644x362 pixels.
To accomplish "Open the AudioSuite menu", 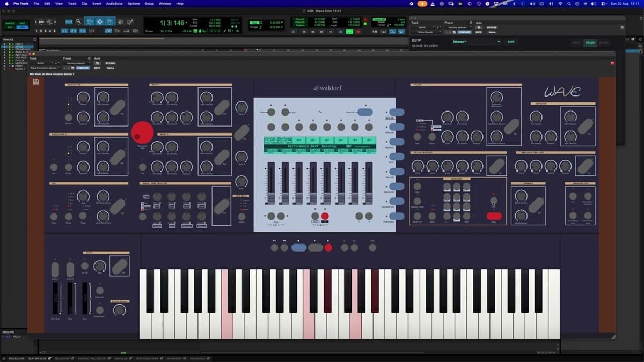I will coord(114,3).
